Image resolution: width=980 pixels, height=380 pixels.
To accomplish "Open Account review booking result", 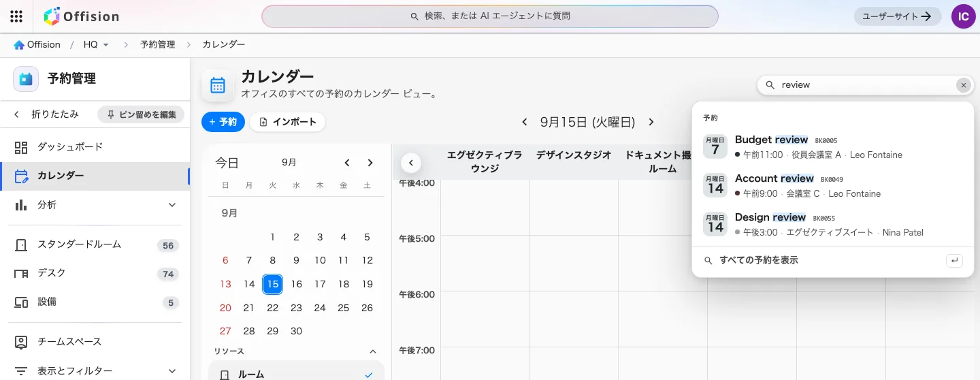I will tap(833, 185).
